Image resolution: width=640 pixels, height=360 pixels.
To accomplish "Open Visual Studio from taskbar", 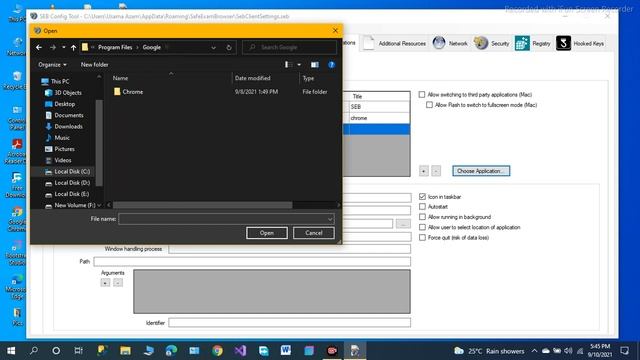I will pyautogui.click(x=240, y=351).
